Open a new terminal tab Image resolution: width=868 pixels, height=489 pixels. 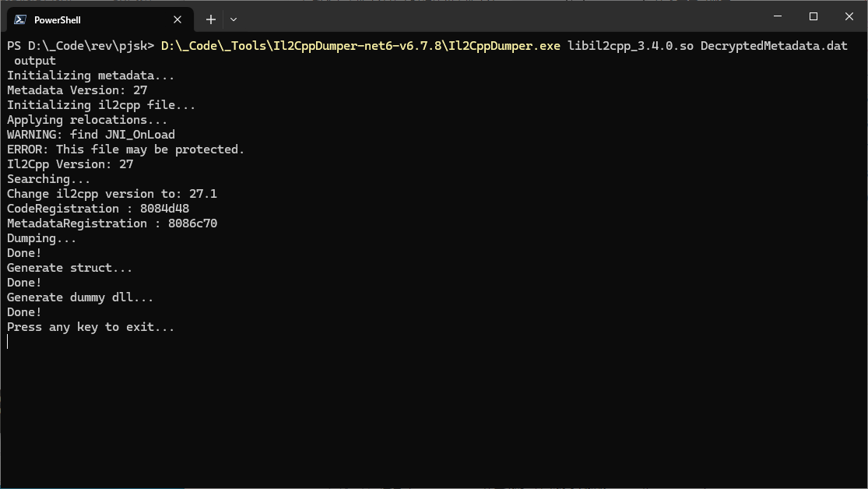point(210,19)
